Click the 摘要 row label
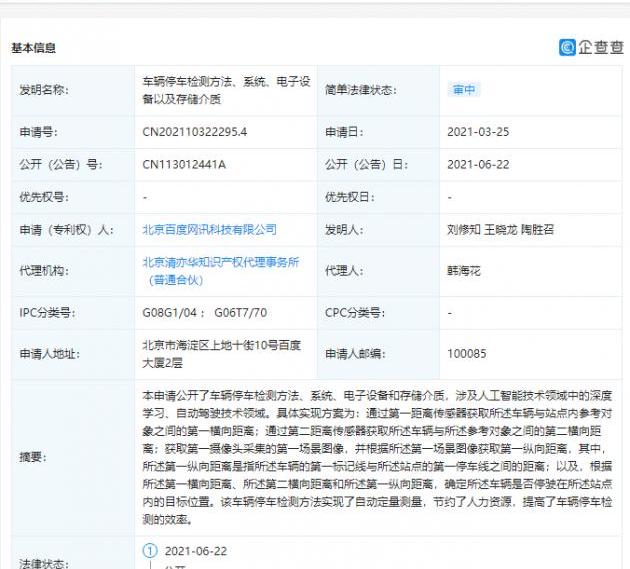Screen dimensions: 630x569 (x=33, y=457)
